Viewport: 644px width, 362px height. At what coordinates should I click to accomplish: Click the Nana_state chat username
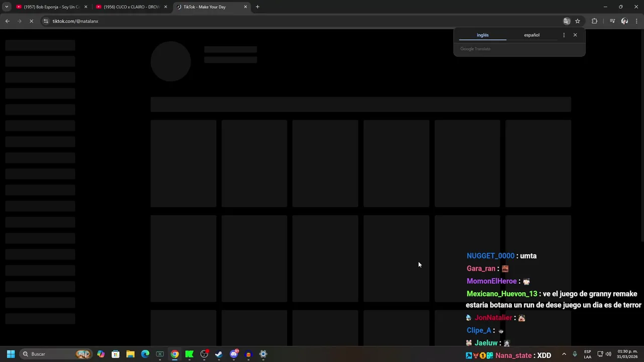tap(513, 355)
